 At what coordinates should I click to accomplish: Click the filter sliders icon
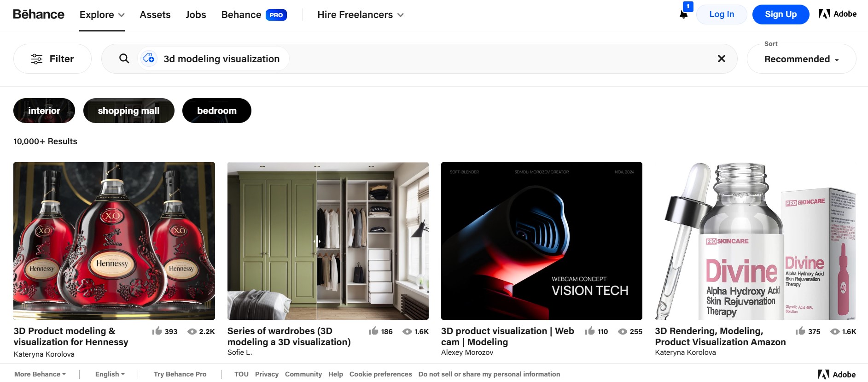point(37,59)
